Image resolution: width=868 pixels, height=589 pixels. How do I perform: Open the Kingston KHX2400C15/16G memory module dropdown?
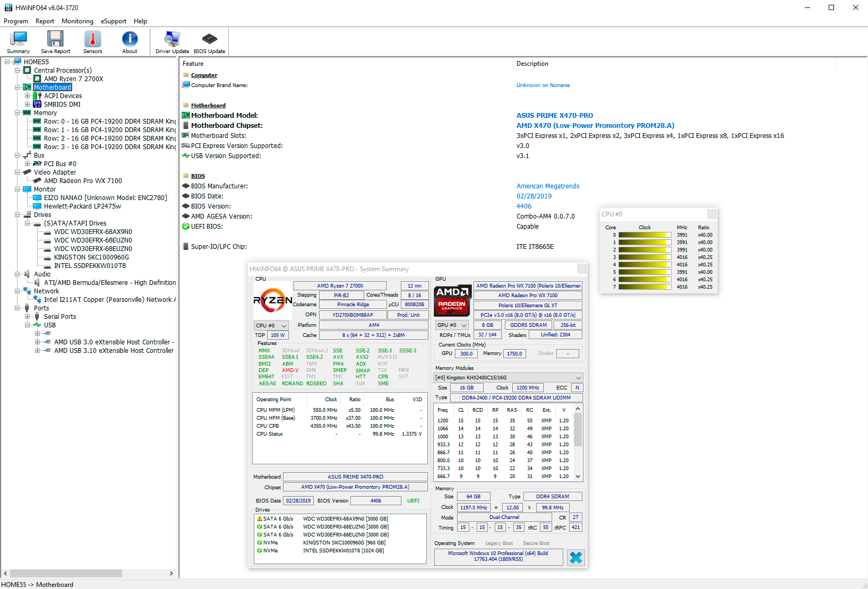pyautogui.click(x=508, y=378)
